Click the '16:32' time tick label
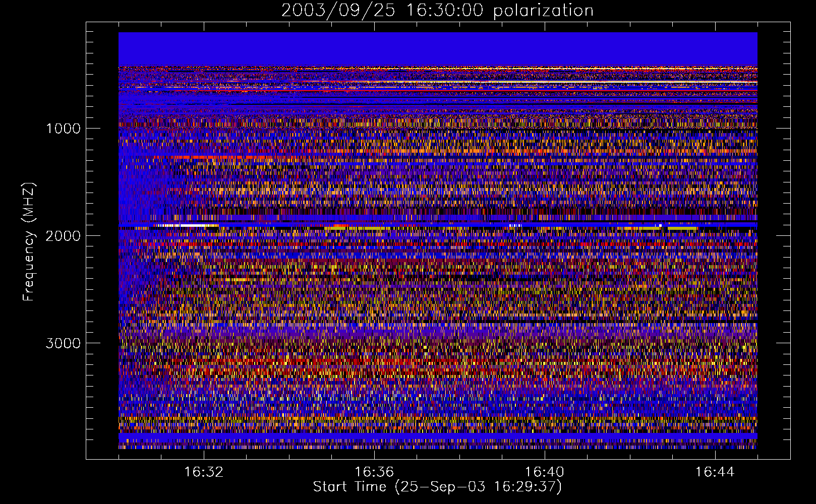This screenshot has width=816, height=504. pyautogui.click(x=204, y=472)
